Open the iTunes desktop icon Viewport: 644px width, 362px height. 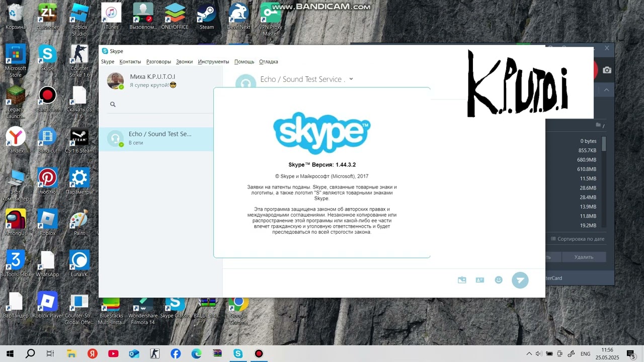[x=111, y=17]
